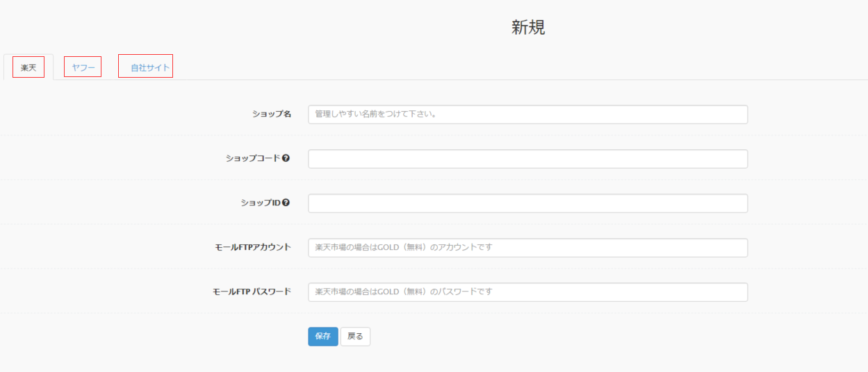Click the 戻る button
This screenshot has width=868, height=372.
(355, 337)
